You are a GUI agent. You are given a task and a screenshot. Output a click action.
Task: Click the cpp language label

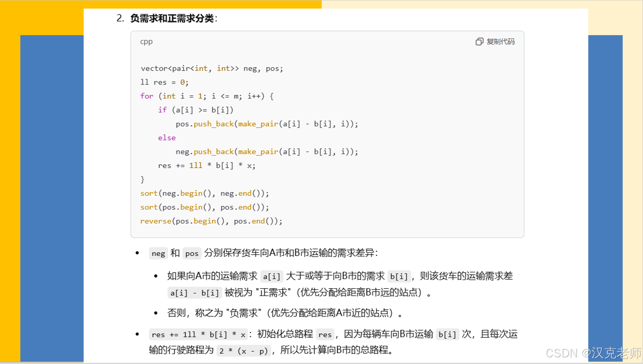(146, 42)
